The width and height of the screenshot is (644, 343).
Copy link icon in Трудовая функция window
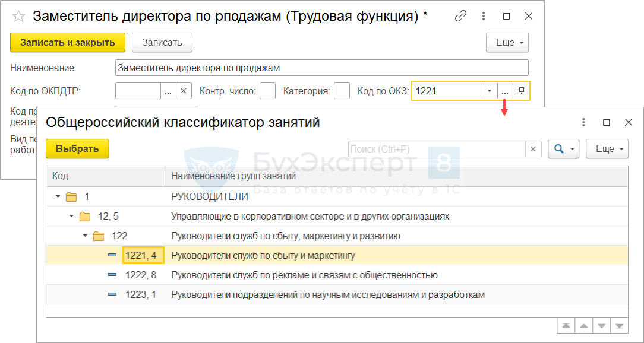point(461,17)
